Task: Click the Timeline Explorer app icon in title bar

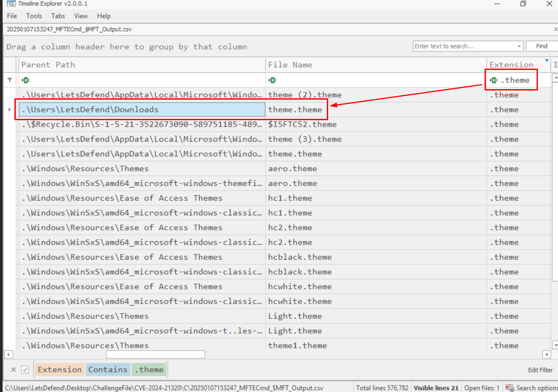Action: click(11, 4)
